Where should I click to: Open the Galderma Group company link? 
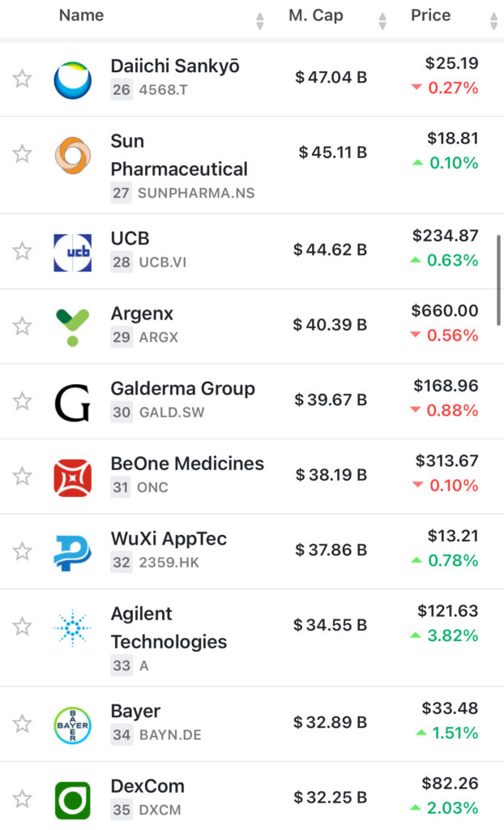point(183,389)
